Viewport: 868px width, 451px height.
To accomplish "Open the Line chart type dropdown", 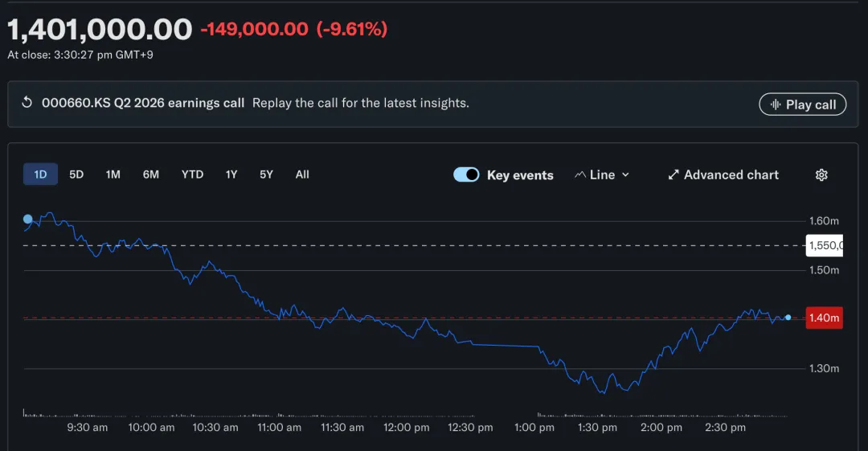I will tap(602, 175).
